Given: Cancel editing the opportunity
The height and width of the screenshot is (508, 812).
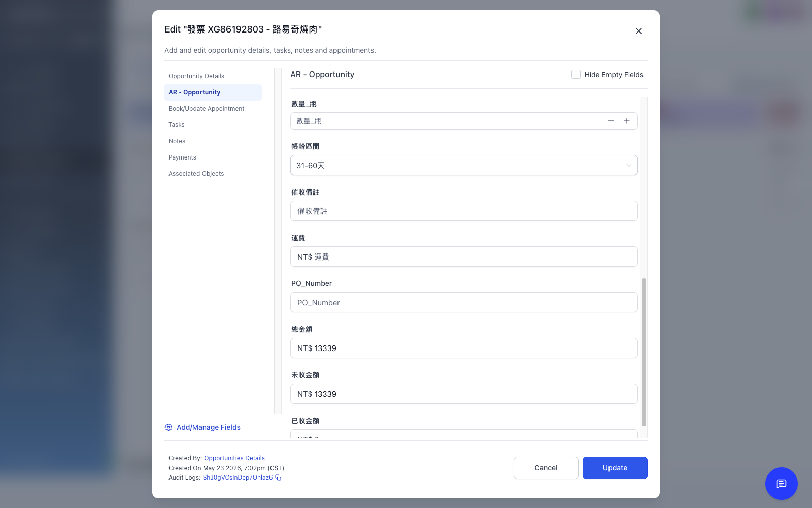Looking at the screenshot, I should point(546,468).
